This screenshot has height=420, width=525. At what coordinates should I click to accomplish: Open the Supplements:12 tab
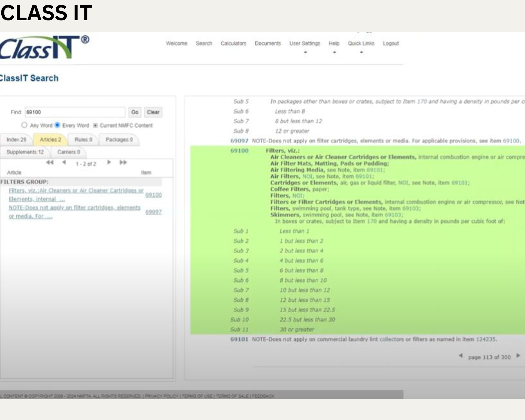click(25, 152)
